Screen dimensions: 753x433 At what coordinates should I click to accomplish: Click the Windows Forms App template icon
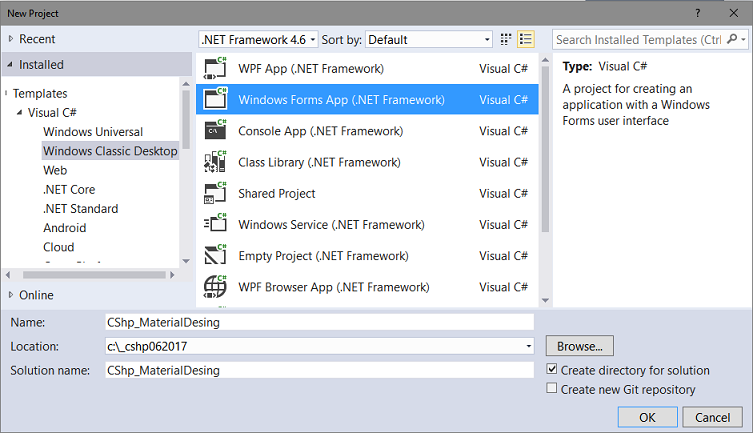(x=215, y=99)
